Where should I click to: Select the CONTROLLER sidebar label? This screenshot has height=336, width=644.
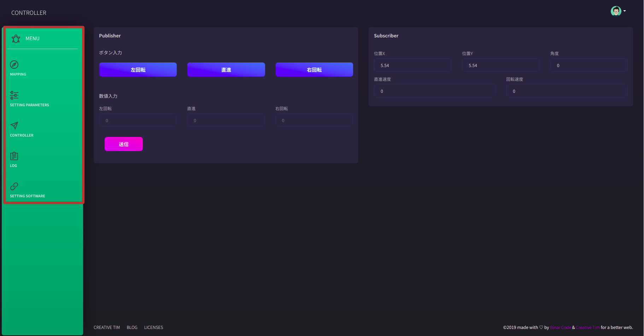pos(22,136)
